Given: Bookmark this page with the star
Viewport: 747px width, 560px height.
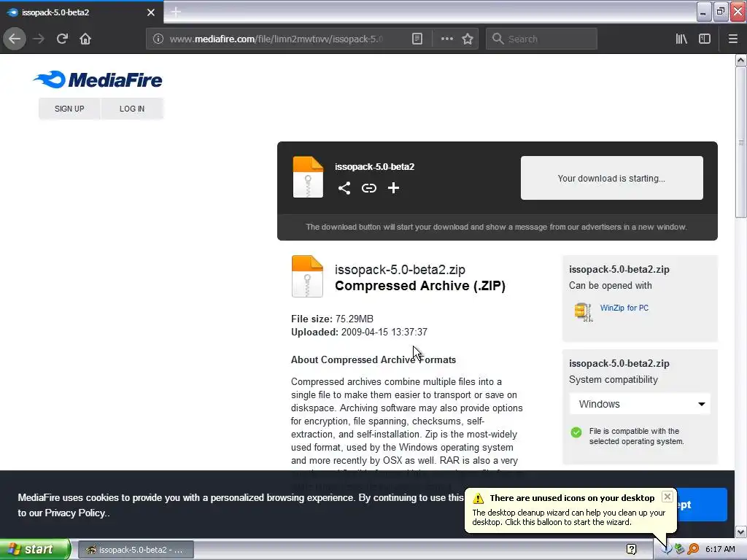Looking at the screenshot, I should (x=468, y=39).
